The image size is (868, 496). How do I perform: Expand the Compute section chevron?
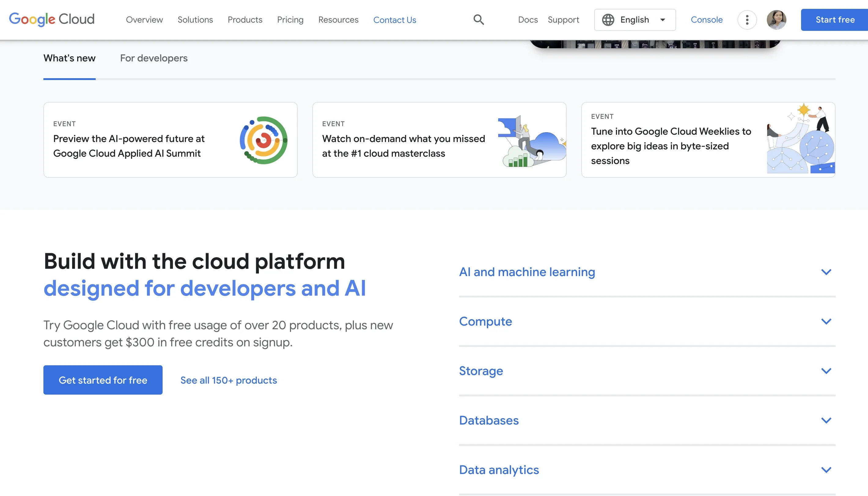point(826,321)
